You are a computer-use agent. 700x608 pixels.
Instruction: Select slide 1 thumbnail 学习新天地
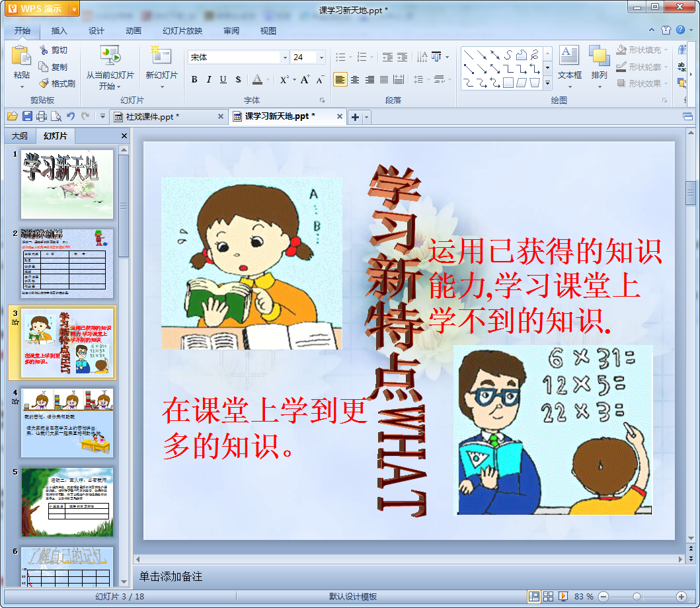point(67,184)
